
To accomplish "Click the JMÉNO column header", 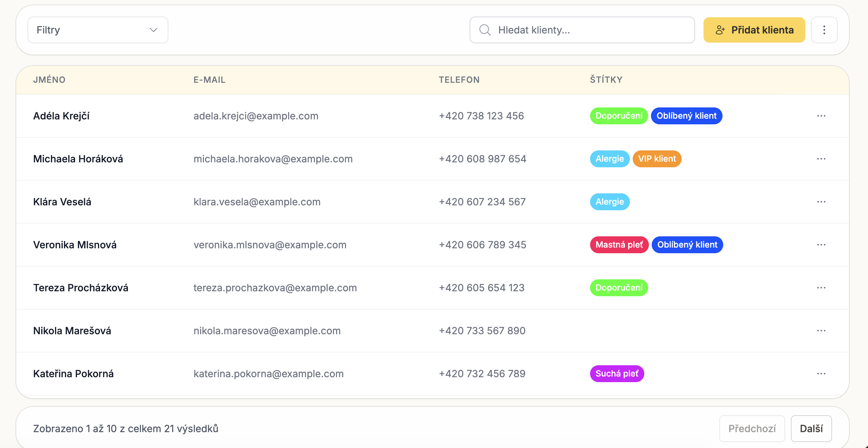I will 49,80.
